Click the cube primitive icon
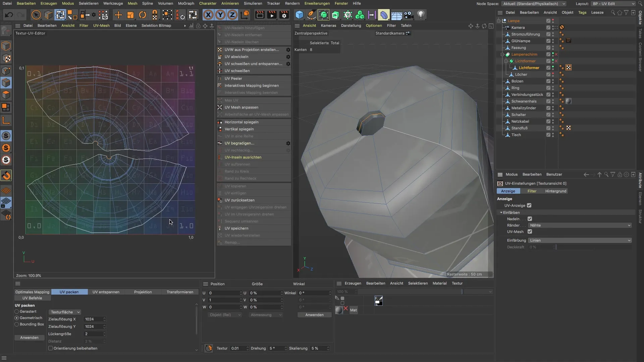The height and width of the screenshot is (362, 644). coord(299,15)
